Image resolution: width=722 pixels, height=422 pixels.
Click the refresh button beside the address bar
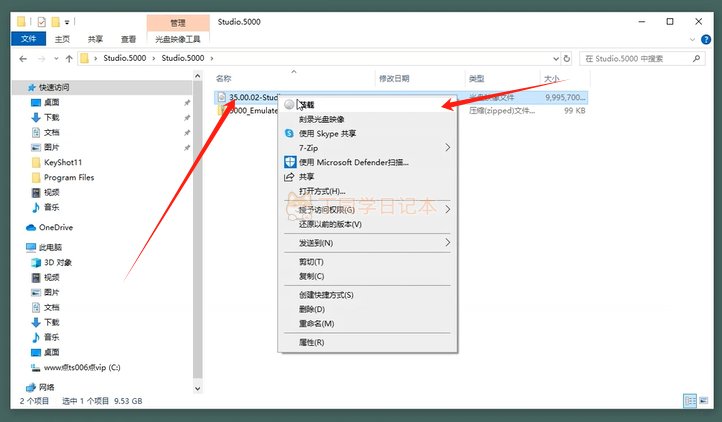(x=566, y=58)
